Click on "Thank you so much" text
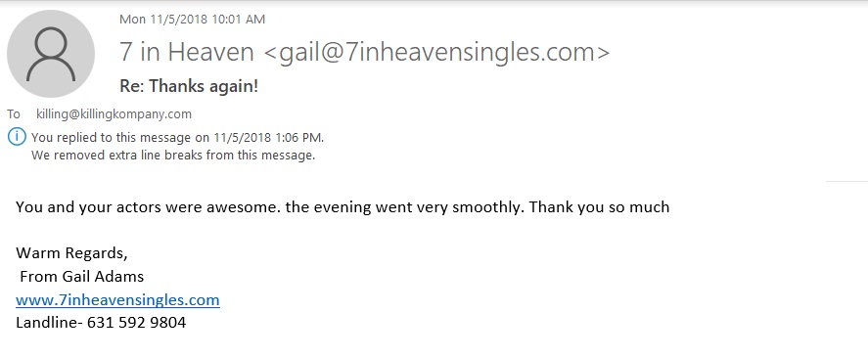 (599, 207)
